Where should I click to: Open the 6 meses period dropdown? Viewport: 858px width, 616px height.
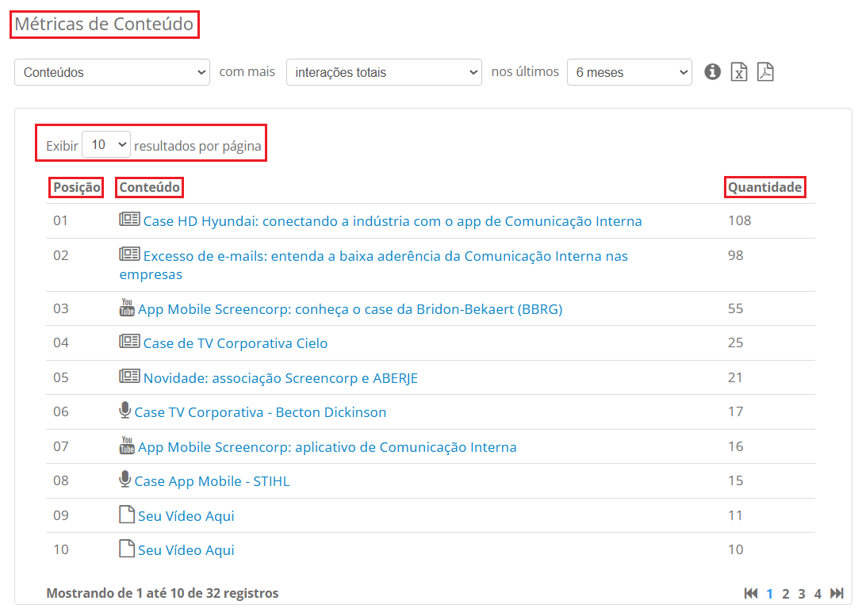click(x=630, y=72)
